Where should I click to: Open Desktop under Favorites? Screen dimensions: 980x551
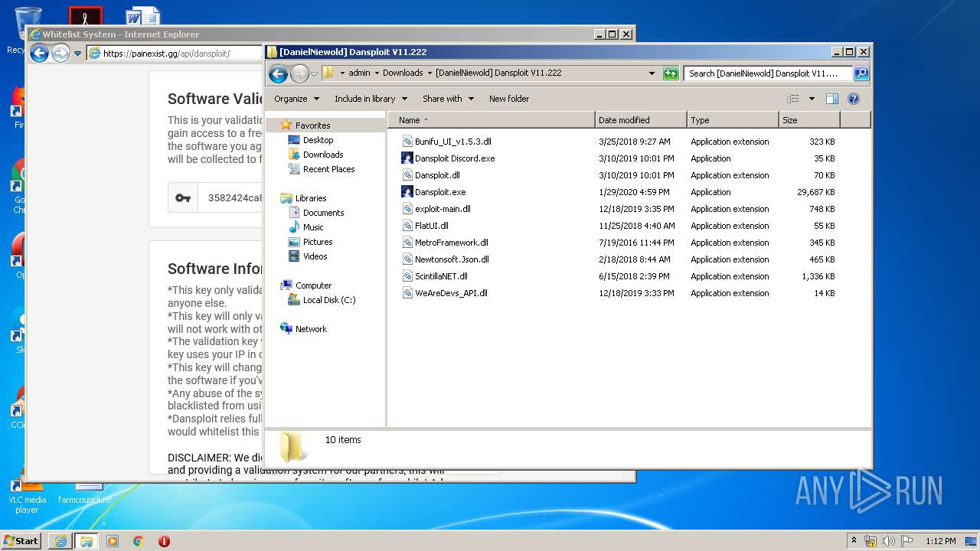(x=318, y=140)
